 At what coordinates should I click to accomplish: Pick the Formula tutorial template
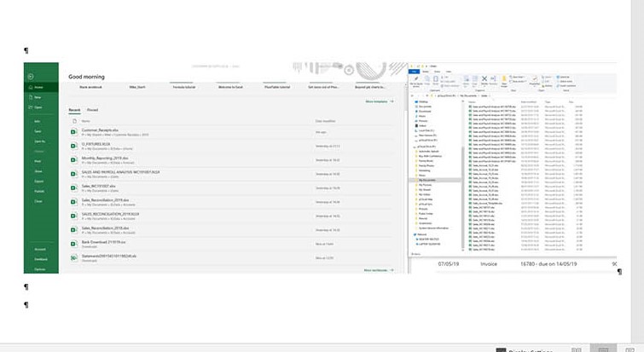(x=184, y=87)
